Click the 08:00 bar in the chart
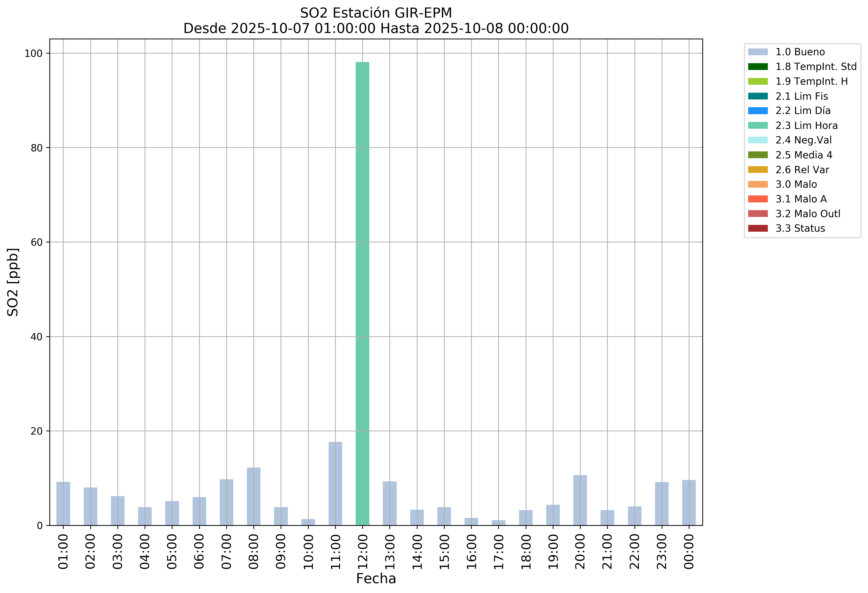The width and height of the screenshot is (868, 593). pyautogui.click(x=254, y=496)
